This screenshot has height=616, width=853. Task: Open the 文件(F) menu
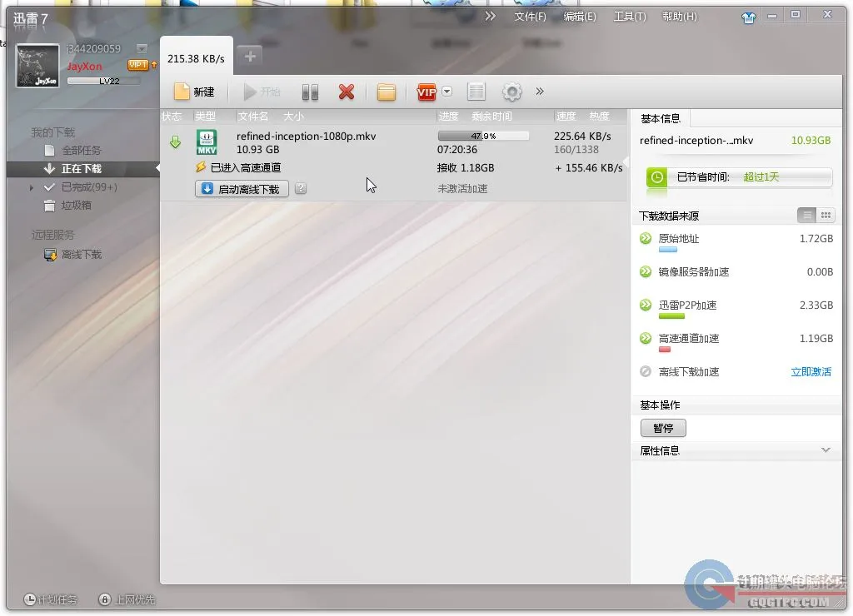530,15
